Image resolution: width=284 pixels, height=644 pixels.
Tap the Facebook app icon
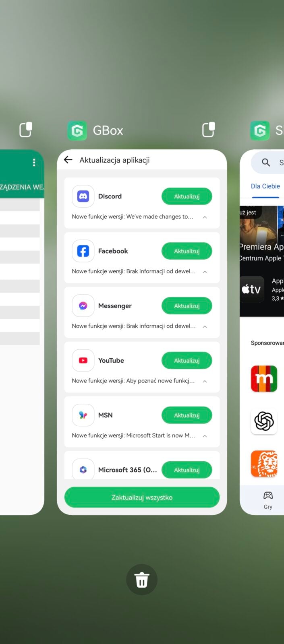point(83,251)
